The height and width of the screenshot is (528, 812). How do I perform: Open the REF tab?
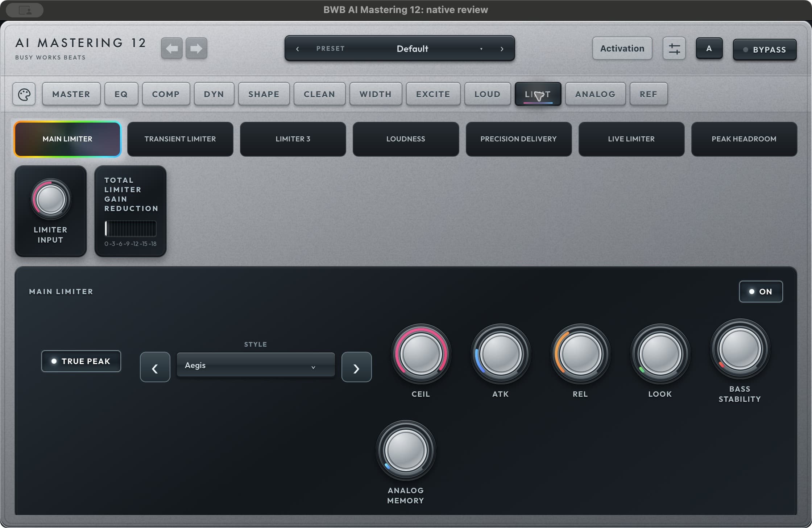point(649,94)
